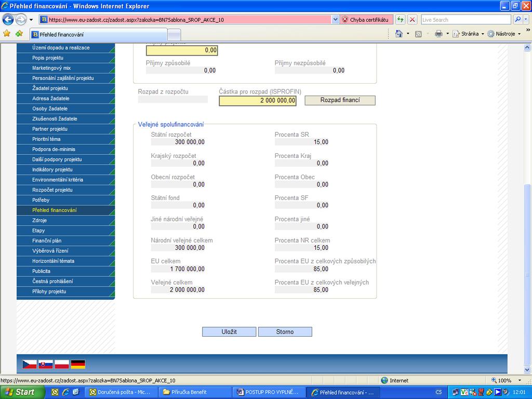Click the Add to Favorites star-plus icon
Screen dimensions: 532x399
click(19, 33)
